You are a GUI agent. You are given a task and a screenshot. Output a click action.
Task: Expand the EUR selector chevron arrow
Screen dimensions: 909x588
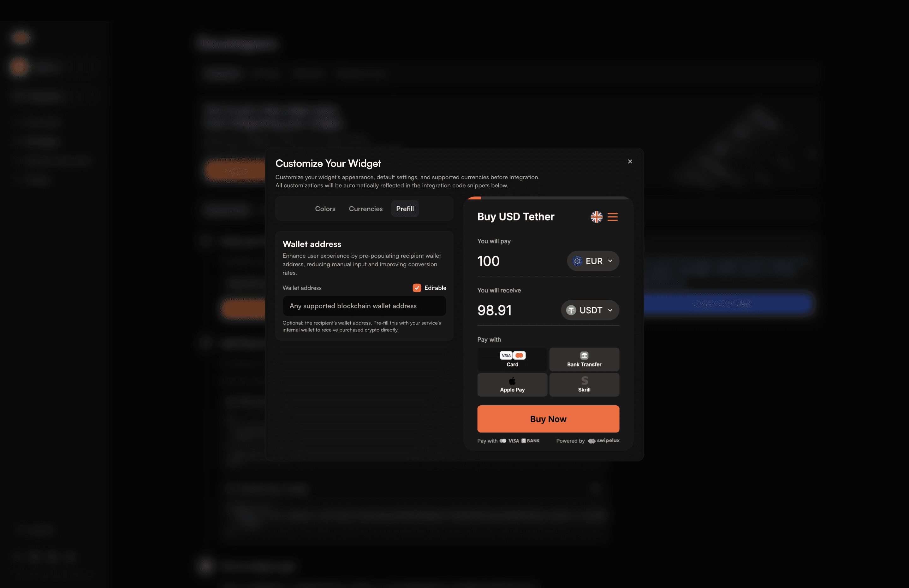[610, 261]
